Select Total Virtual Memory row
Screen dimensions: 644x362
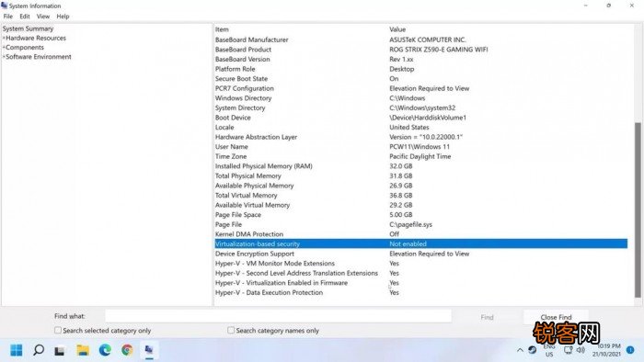coord(421,196)
